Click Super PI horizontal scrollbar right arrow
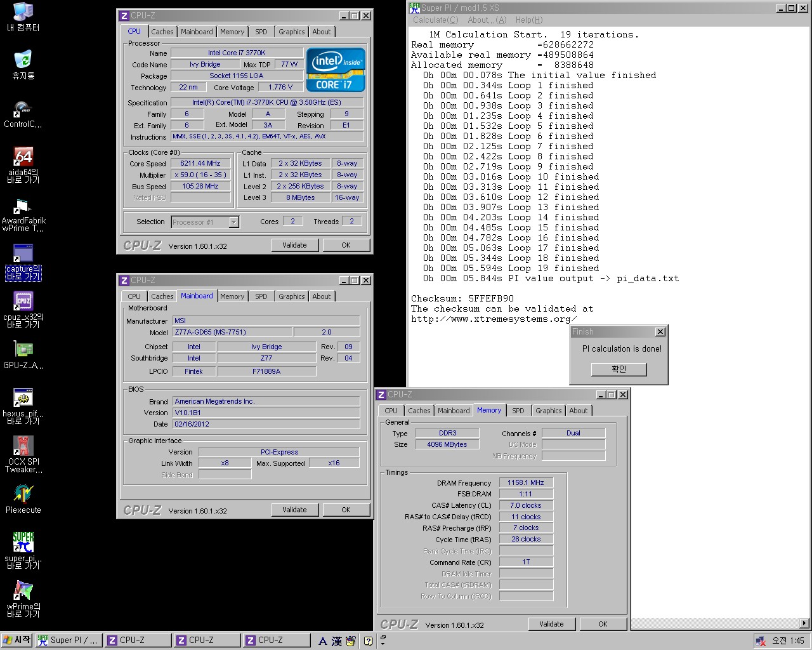Image resolution: width=812 pixels, height=650 pixels. (804, 623)
